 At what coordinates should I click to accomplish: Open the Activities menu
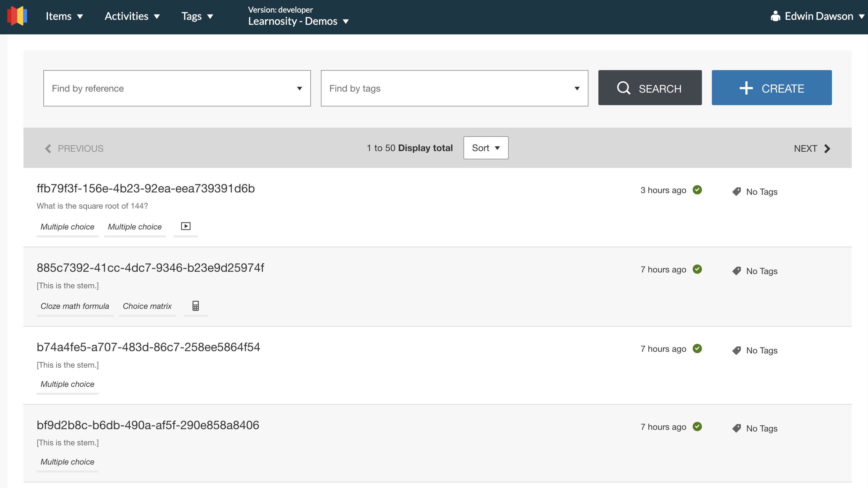pos(132,16)
